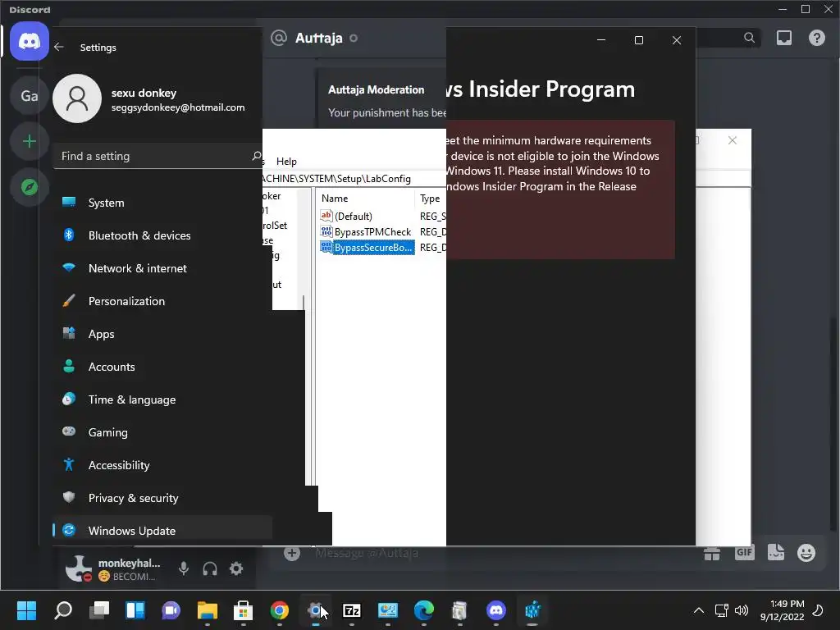Open the sticker picker icon
Image resolution: width=840 pixels, height=630 pixels.
[776, 552]
